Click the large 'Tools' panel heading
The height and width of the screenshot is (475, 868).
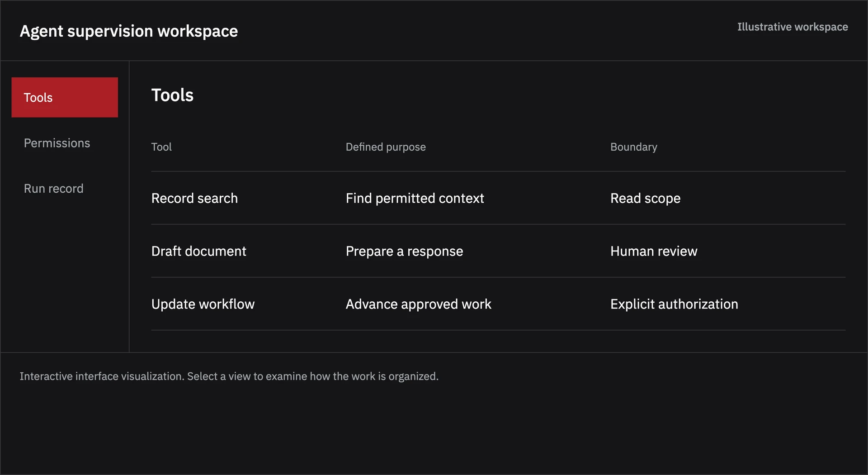coord(172,95)
